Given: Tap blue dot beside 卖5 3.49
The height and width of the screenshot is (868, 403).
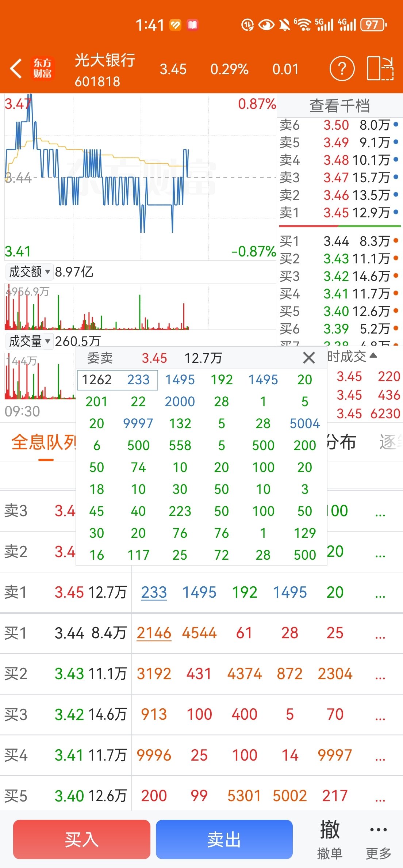Looking at the screenshot, I should (x=396, y=142).
